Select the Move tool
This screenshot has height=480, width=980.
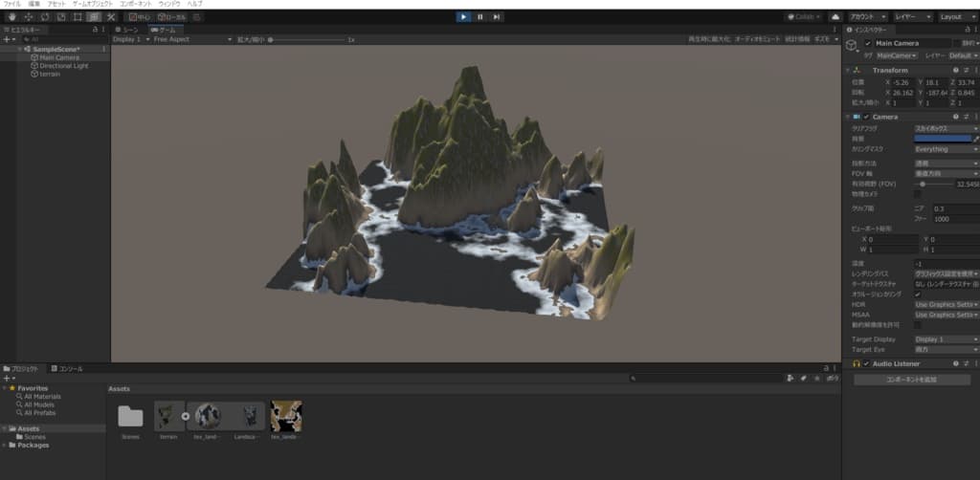click(x=28, y=17)
